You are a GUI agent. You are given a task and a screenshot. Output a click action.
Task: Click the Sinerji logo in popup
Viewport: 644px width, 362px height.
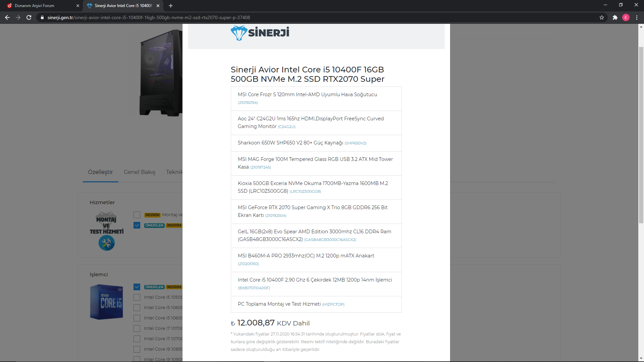260,33
